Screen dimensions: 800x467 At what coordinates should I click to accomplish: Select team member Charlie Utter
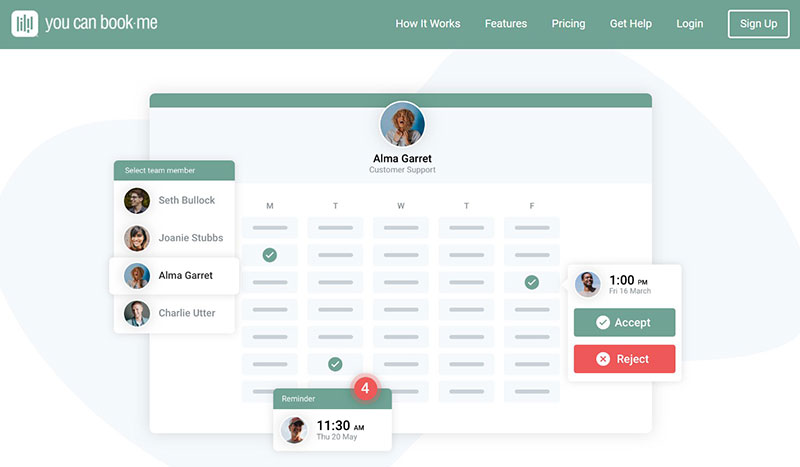(x=174, y=313)
